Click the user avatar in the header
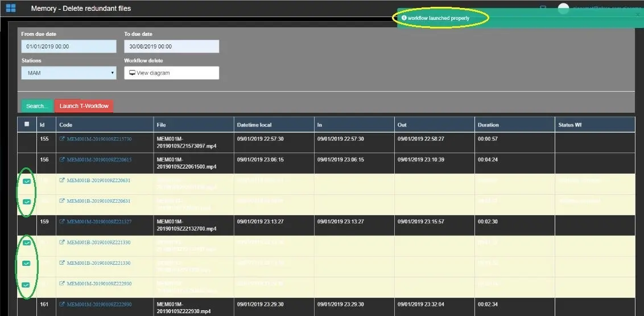 563,8
